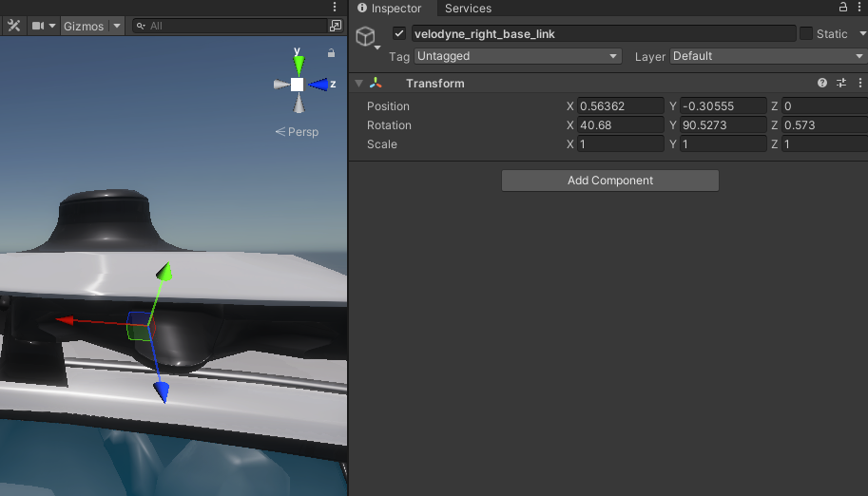Click the green Y axis gizmo cone
Viewport: 868px width, 496px height.
click(298, 65)
